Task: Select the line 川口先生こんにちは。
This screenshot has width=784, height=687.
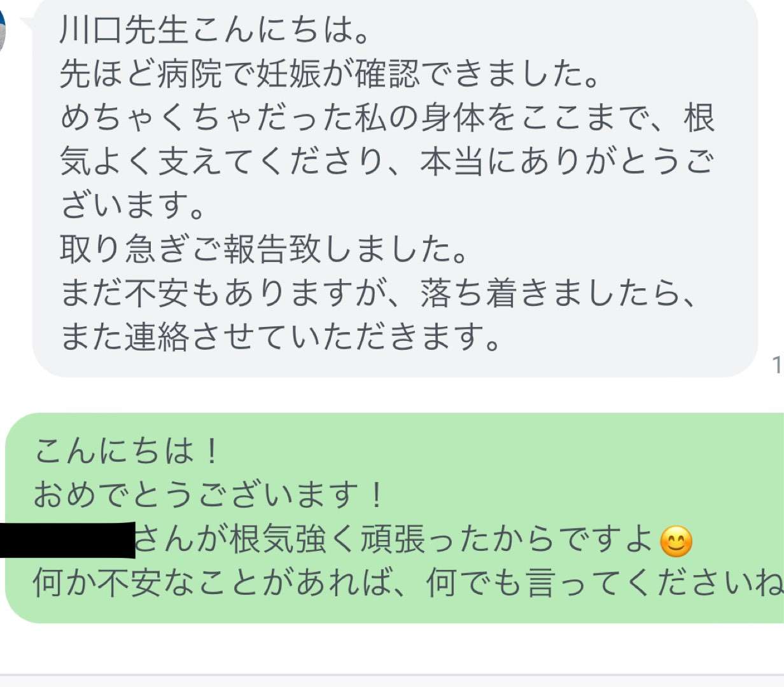Action: [214, 31]
